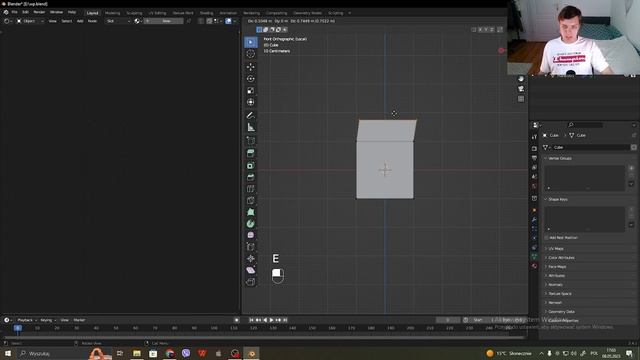Viewport: 640px width, 360px height.
Task: Jump to timeline start frame
Action: coord(251,320)
